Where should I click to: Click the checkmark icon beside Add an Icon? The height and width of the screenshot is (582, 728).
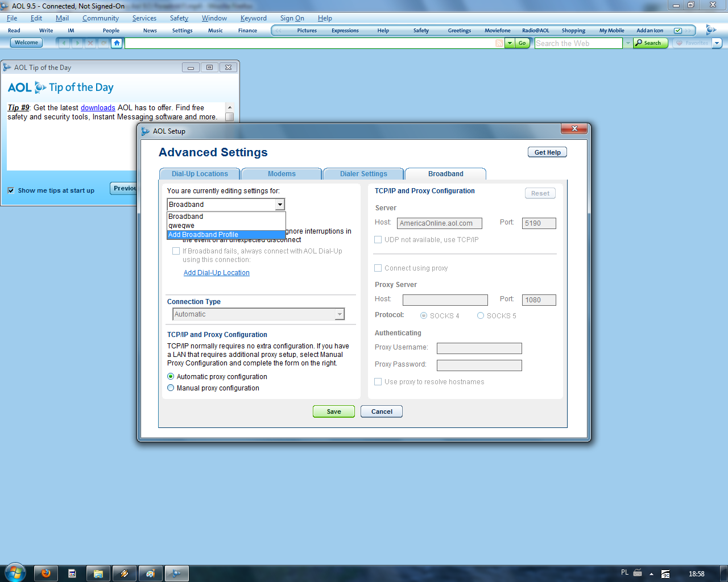[x=678, y=31]
